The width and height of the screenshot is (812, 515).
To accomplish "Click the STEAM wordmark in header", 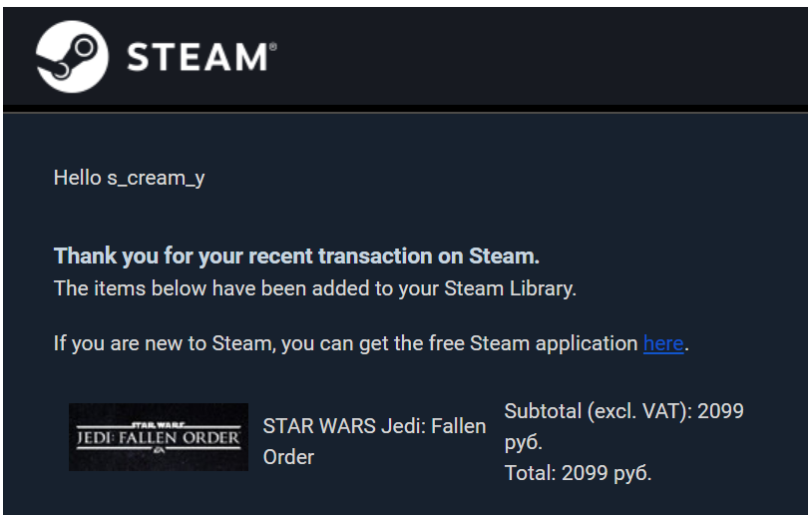I will click(198, 57).
